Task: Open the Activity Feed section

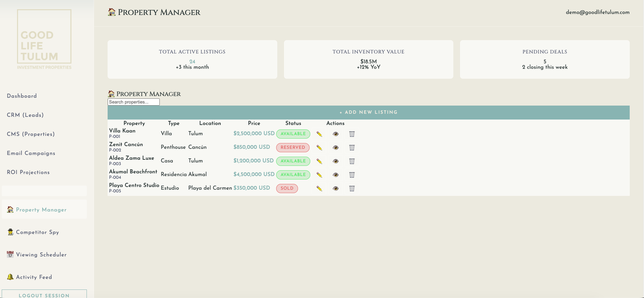Action: (34, 277)
